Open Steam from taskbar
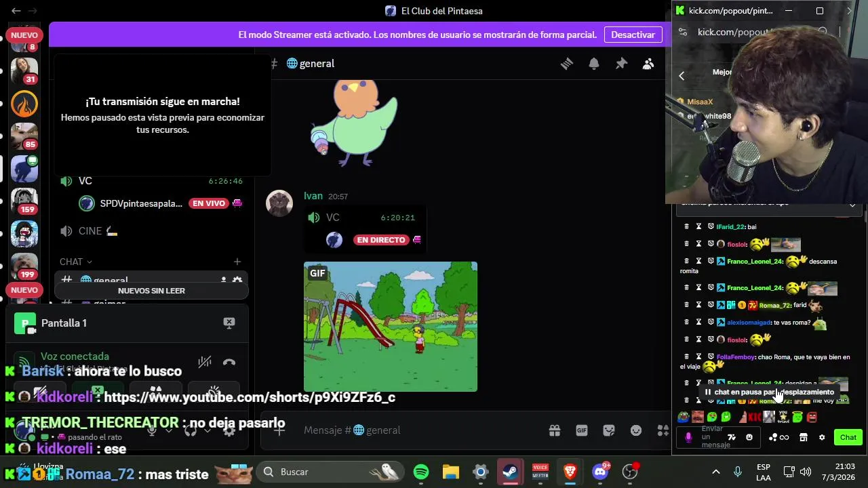Viewport: 868px width, 488px height. pos(511,472)
